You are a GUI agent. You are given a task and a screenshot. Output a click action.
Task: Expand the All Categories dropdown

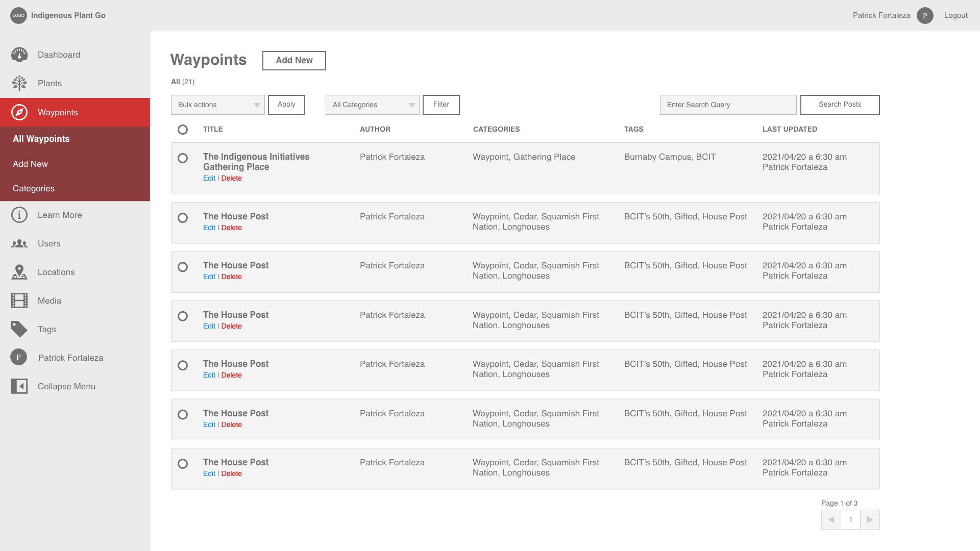click(x=373, y=105)
